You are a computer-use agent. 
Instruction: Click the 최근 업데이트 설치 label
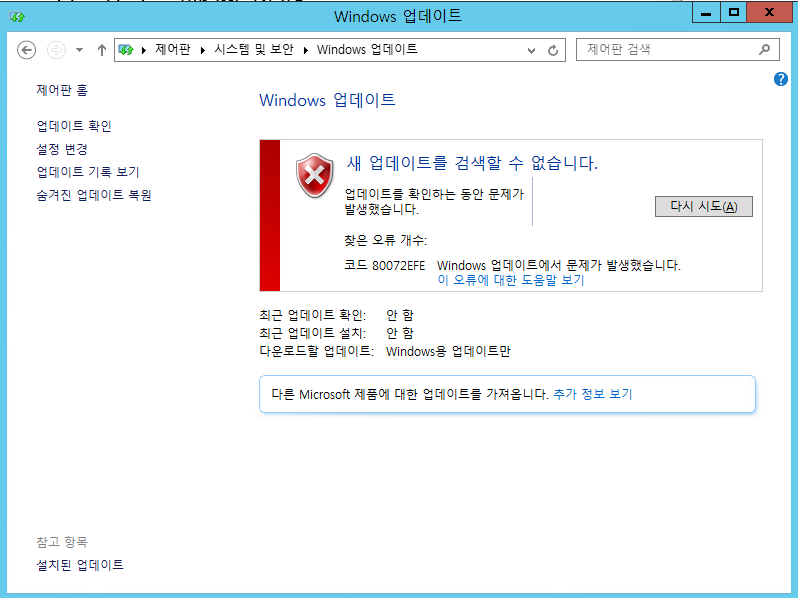[x=312, y=333]
